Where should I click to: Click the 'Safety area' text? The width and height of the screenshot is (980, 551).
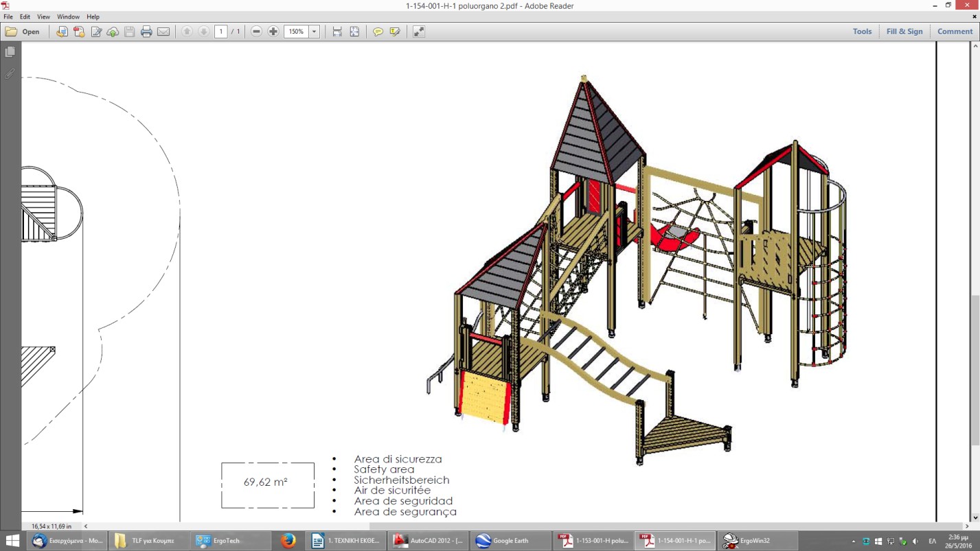(384, 469)
